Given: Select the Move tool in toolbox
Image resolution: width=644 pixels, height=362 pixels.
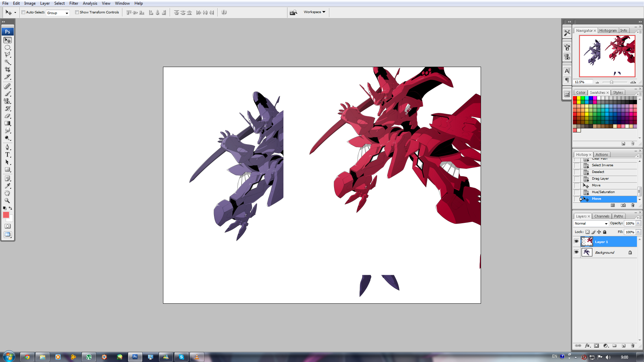Looking at the screenshot, I should [x=7, y=40].
